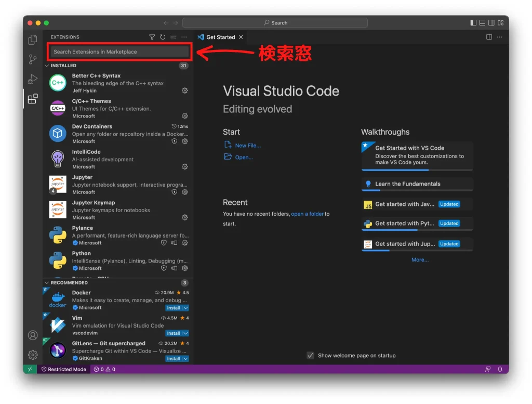The width and height of the screenshot is (532, 404).
Task: Open Extensions panel more actions menu
Action: click(184, 37)
